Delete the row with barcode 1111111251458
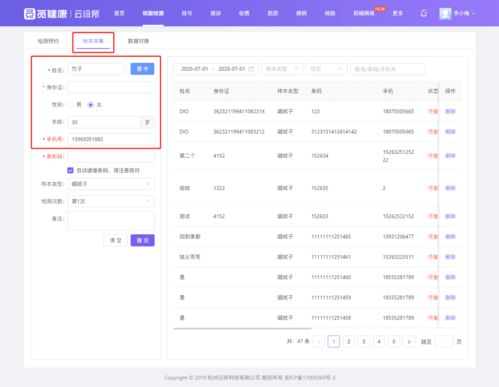The width and height of the screenshot is (499, 387). tap(450, 318)
